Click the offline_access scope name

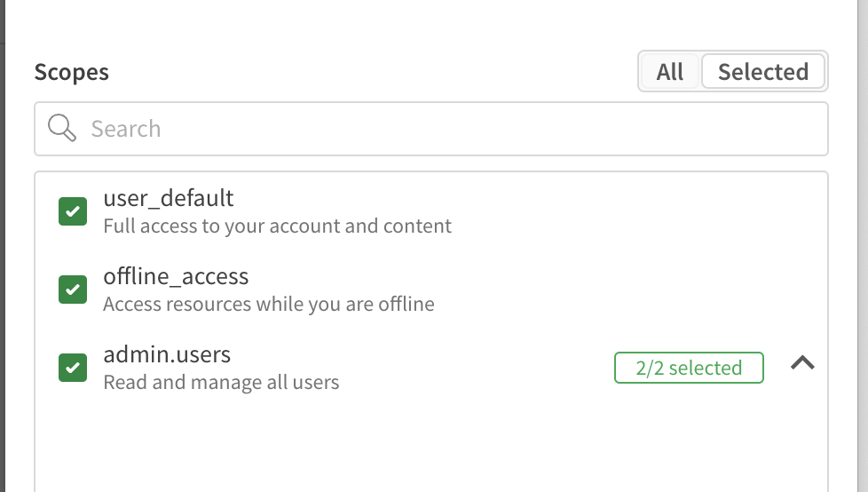click(176, 276)
